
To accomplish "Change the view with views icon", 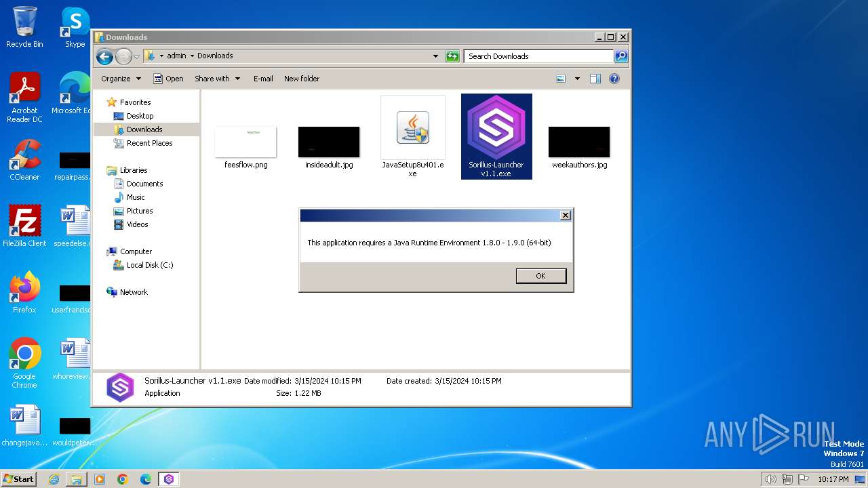I will (561, 79).
